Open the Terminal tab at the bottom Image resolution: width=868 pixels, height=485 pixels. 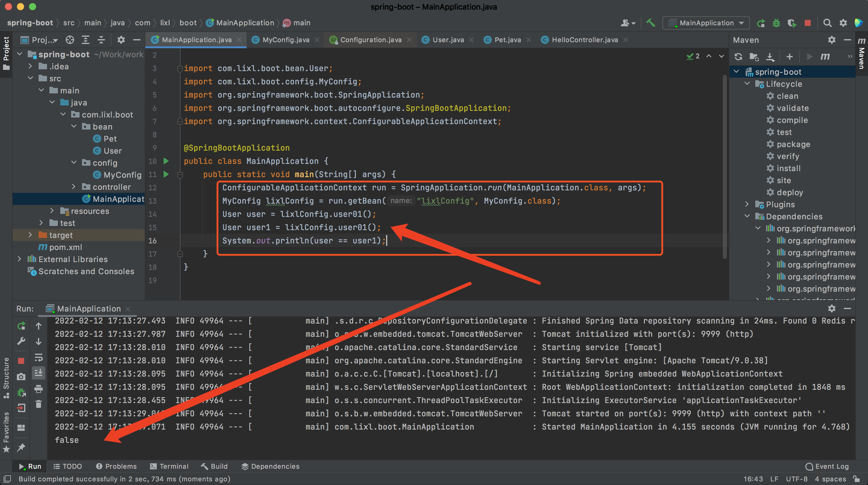pos(169,466)
